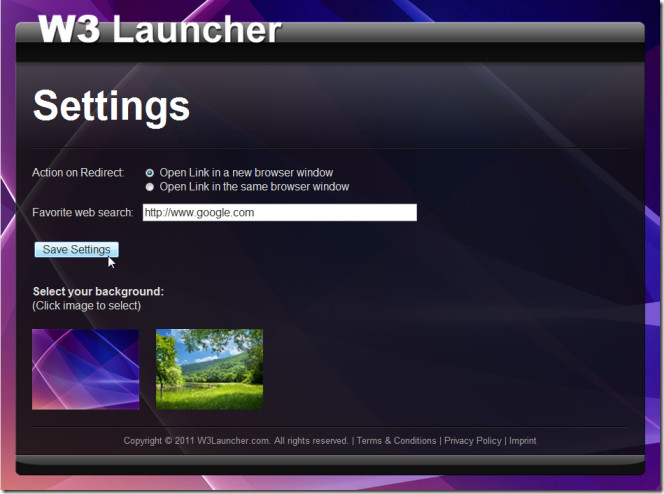Select Open Link in the same browser window
This screenshot has width=664, height=494.
point(149,187)
